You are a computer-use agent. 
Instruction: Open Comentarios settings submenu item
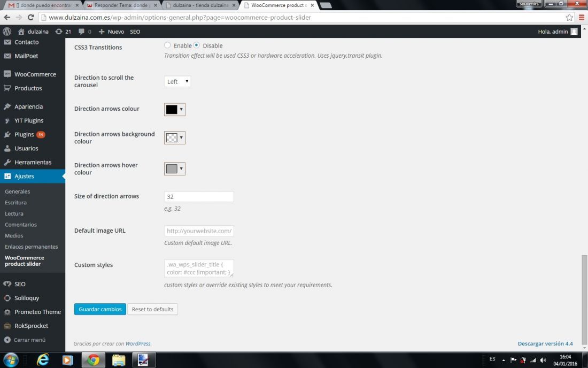point(21,224)
